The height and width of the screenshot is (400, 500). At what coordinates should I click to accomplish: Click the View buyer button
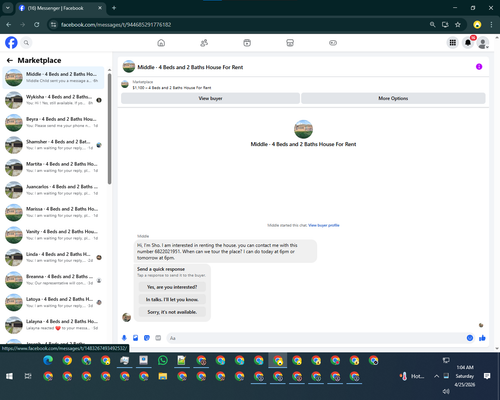[x=210, y=98]
